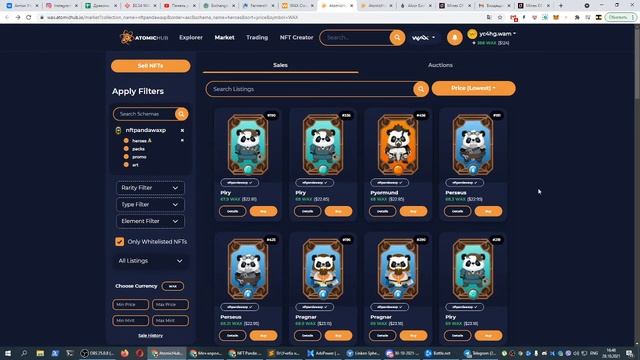Expand the Element Filter dropdown
This screenshot has height=360, width=640.
150,221
